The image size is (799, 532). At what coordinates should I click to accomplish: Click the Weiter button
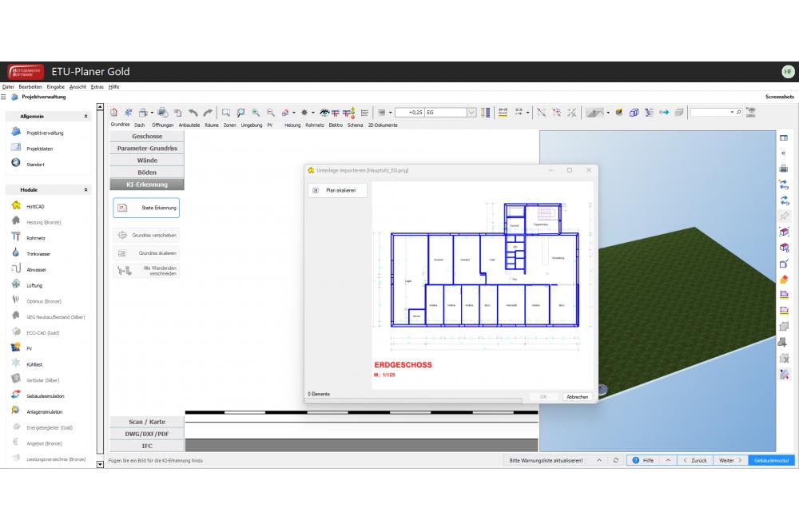click(730, 460)
